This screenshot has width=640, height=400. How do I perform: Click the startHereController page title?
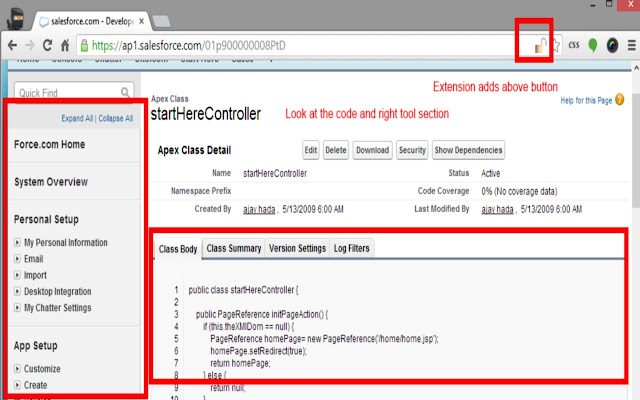[206, 114]
